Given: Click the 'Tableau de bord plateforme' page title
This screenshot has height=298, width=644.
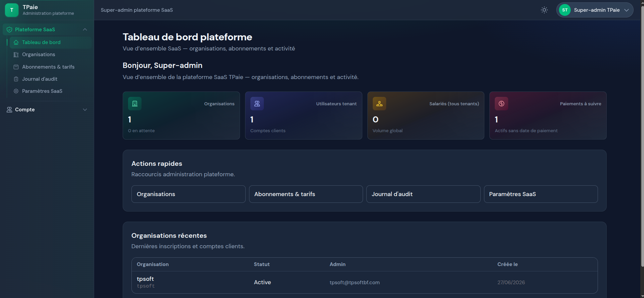Looking at the screenshot, I should click(187, 37).
